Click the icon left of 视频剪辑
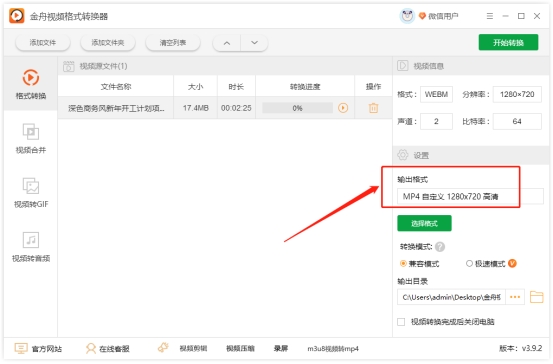This screenshot has height=364, width=553. (163, 348)
